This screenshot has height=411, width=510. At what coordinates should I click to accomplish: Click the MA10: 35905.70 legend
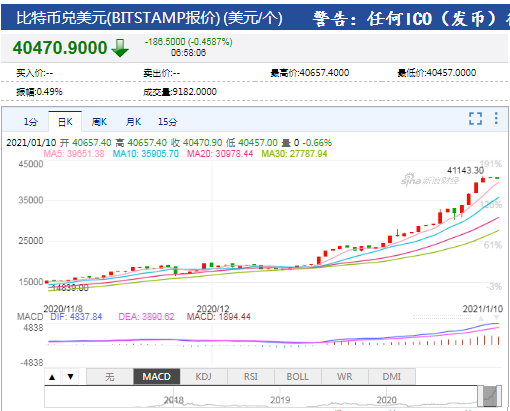coord(146,154)
